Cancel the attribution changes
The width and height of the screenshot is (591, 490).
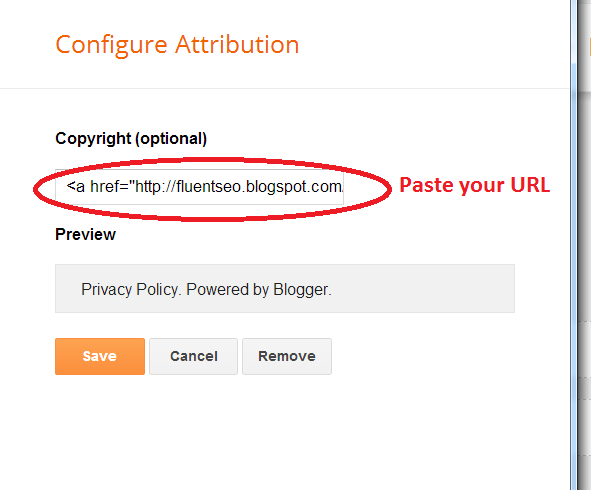pos(193,356)
